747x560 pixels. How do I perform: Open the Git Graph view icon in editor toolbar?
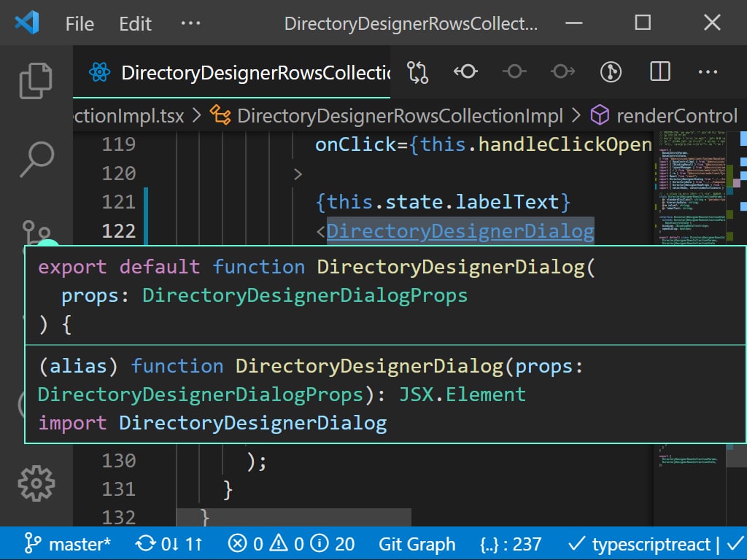[611, 71]
